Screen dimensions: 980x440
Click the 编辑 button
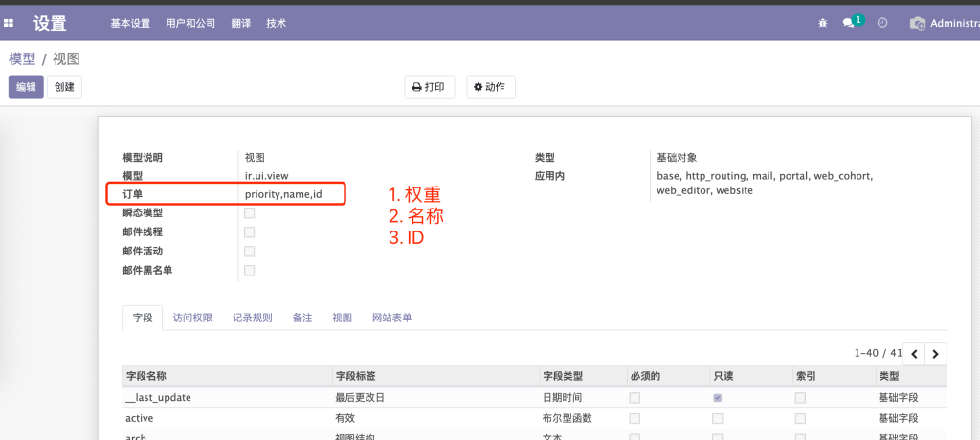(x=26, y=87)
